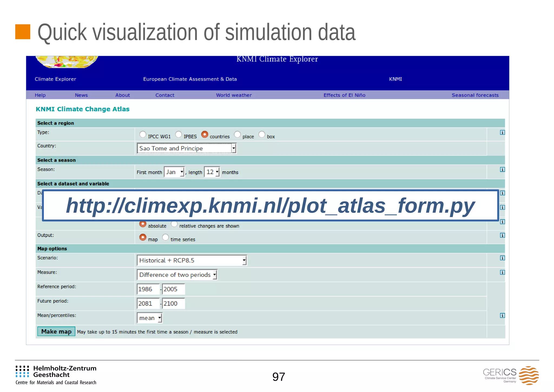Screen dimensions: 554x392
Task: Open info icon beside absolute/relative changes row
Action: point(502,222)
